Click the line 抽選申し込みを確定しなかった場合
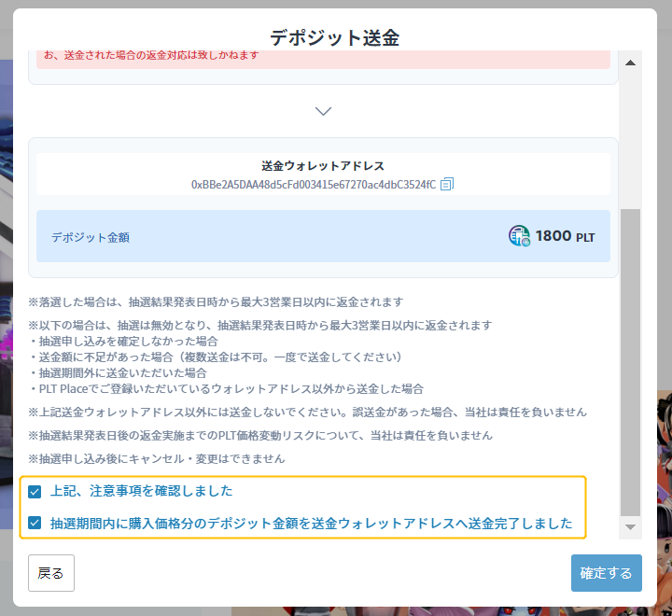672x616 pixels. 123,342
